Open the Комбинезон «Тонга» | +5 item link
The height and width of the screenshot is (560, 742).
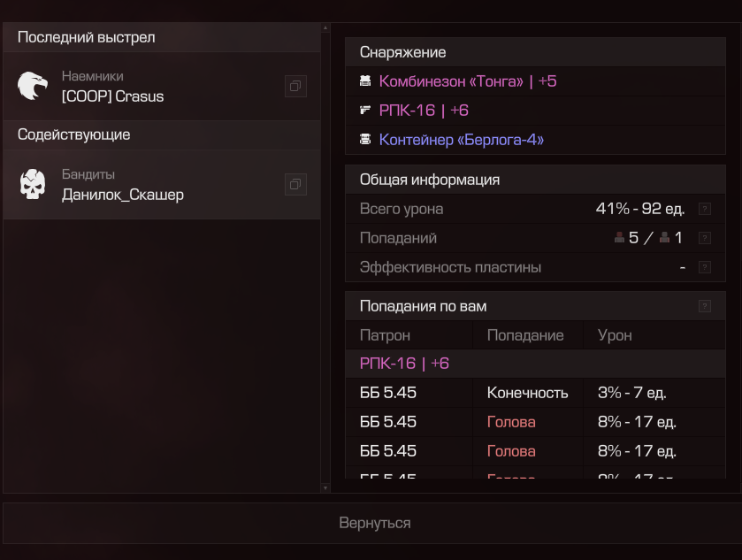(468, 81)
